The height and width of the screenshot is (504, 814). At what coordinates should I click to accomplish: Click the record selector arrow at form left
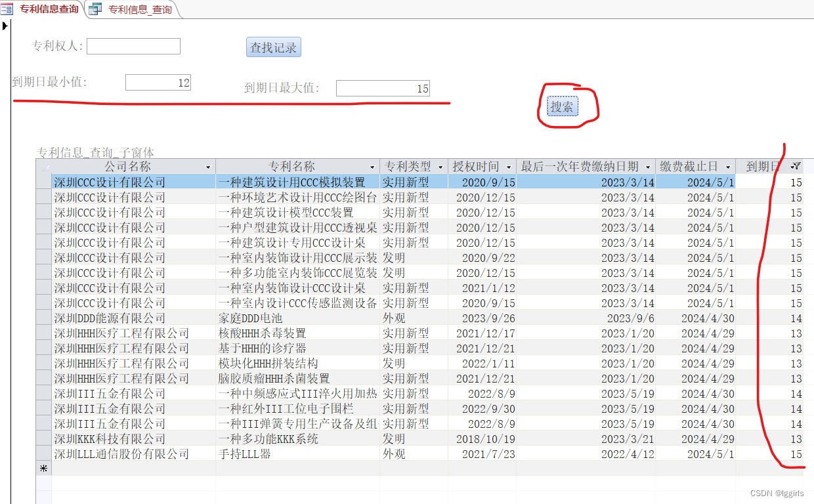click(x=5, y=26)
